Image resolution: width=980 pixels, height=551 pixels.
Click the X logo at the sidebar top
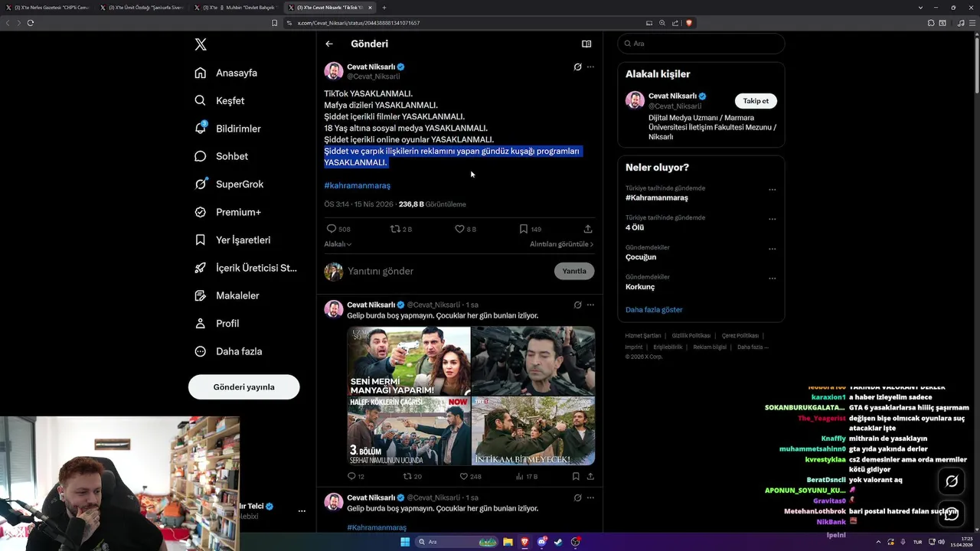coord(201,44)
